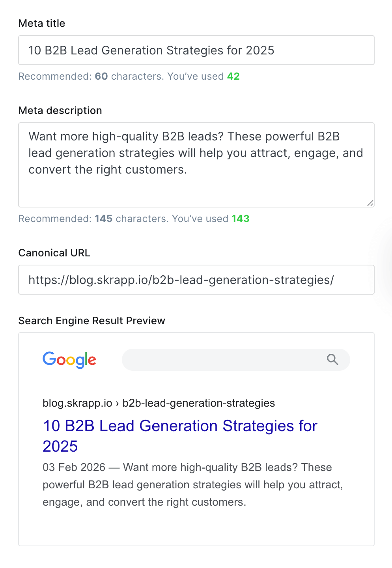Viewport: 392px width, 568px height.
Task: Select the Canonical URL field
Action: point(196,280)
